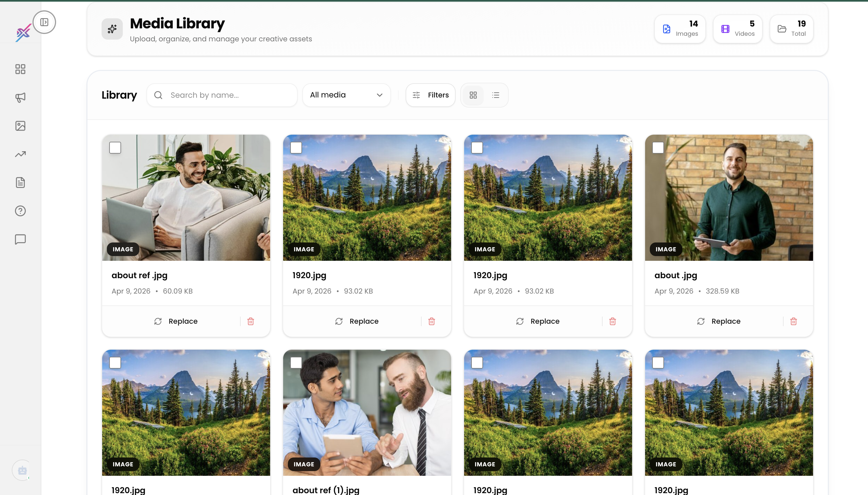This screenshot has width=868, height=495.
Task: Open the chat message icon in sidebar
Action: coord(20,239)
